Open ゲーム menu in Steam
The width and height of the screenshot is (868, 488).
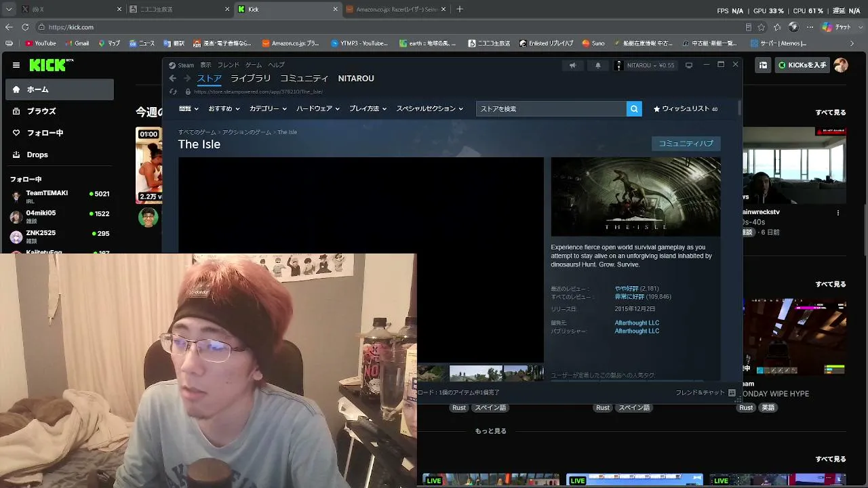click(254, 65)
